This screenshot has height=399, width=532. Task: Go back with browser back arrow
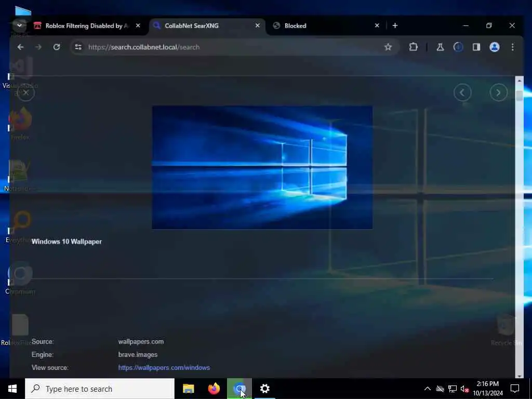[x=20, y=47]
